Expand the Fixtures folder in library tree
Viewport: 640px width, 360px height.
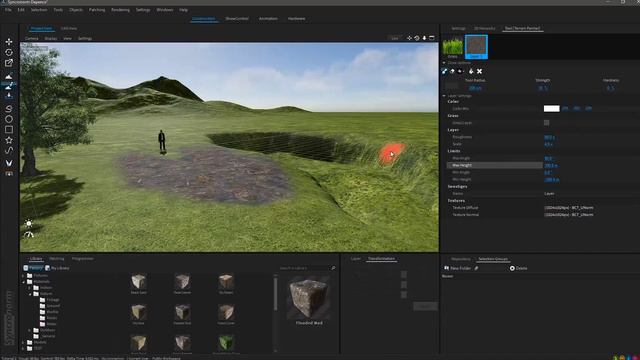click(23, 276)
